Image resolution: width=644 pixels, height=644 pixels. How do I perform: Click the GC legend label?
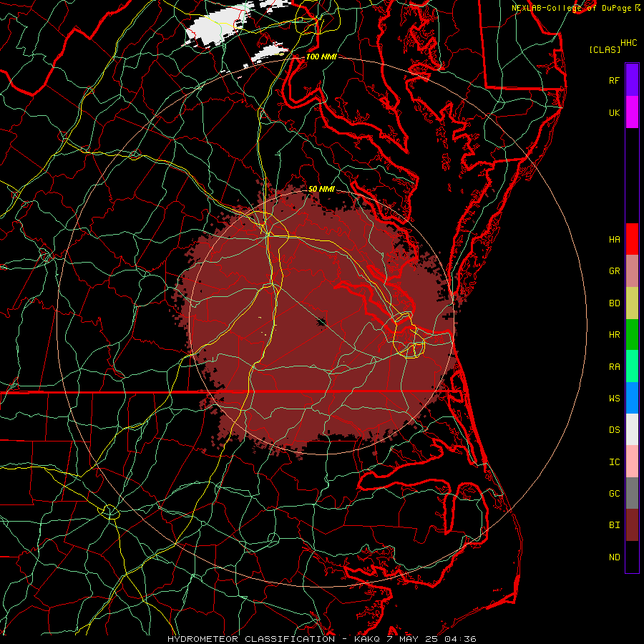615,494
